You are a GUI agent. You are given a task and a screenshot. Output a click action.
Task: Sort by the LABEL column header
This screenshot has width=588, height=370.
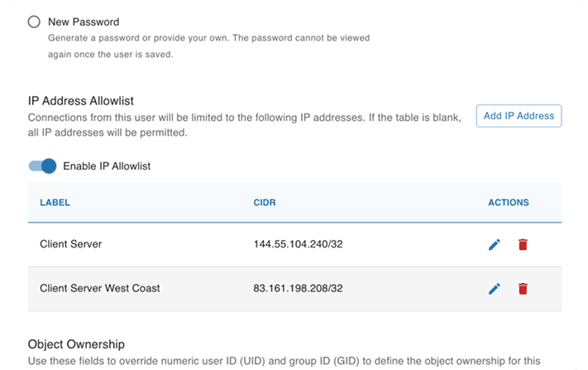(55, 203)
